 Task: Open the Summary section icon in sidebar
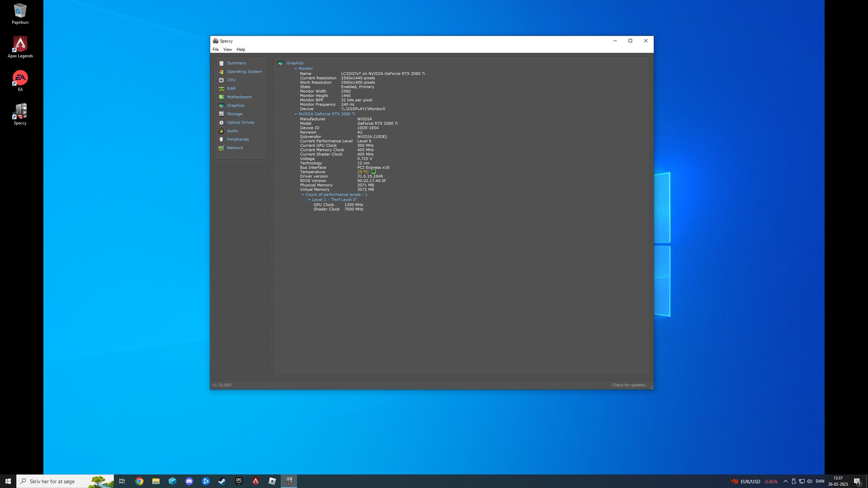coord(221,63)
